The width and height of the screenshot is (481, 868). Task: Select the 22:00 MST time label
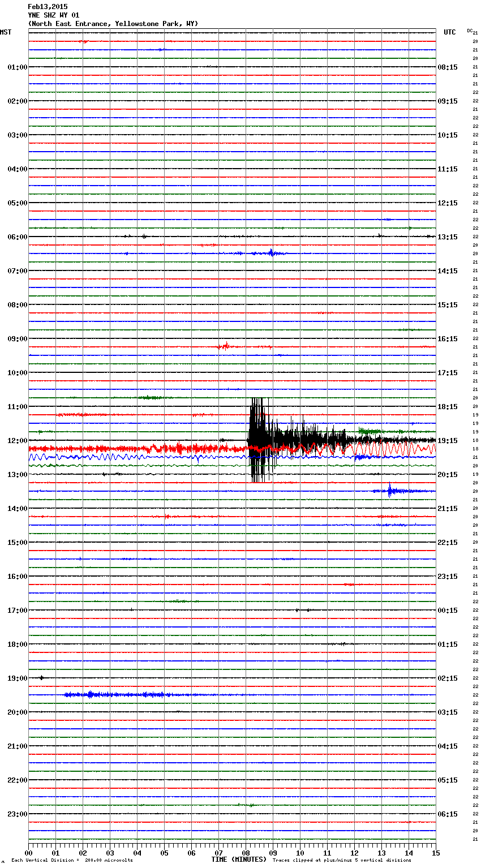17,780
